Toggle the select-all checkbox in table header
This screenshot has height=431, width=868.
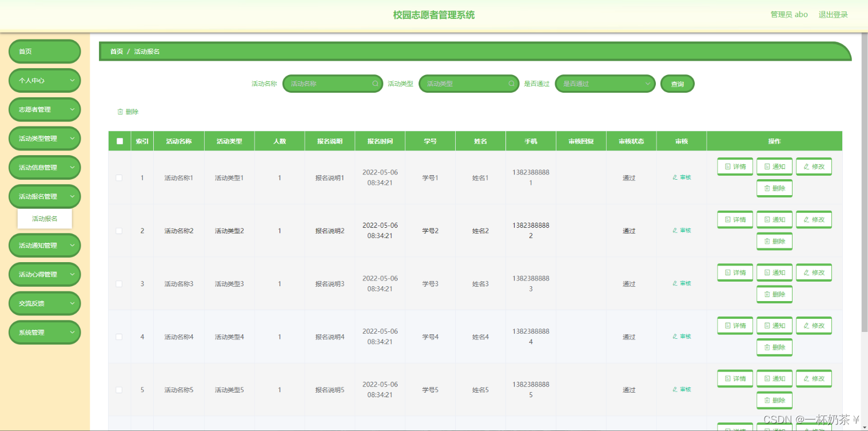120,141
